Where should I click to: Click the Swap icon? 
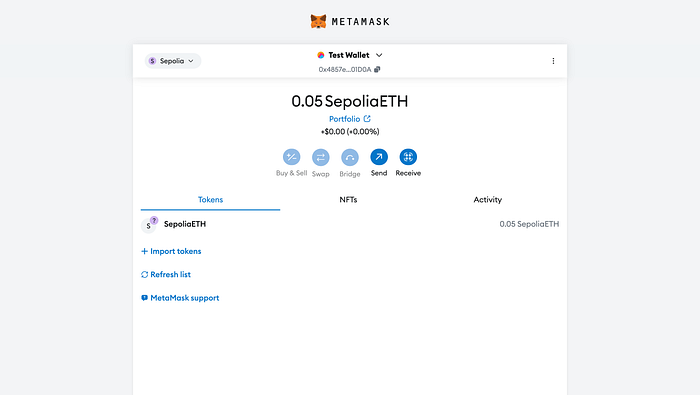(321, 158)
